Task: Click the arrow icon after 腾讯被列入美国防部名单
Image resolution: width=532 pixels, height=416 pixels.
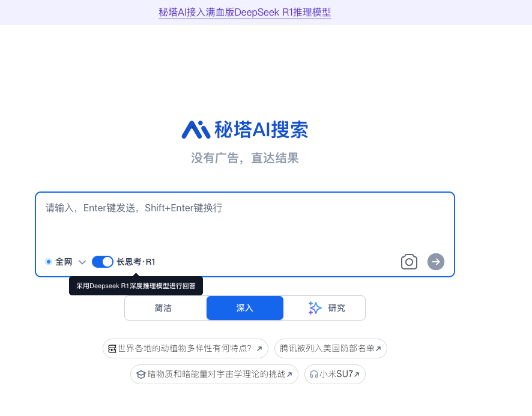Action: point(378,349)
